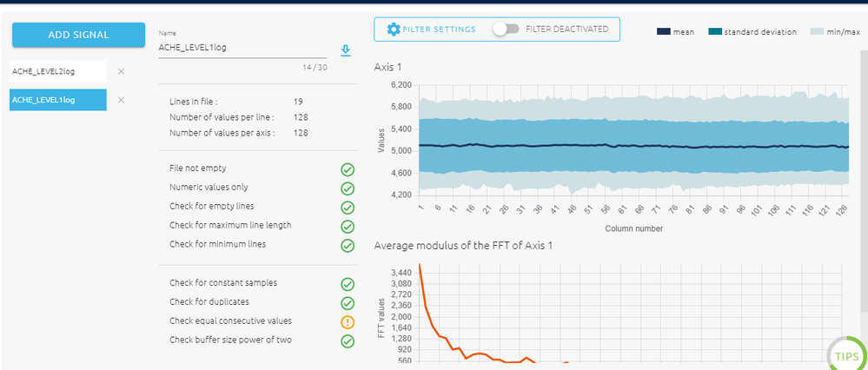Open the TIPS circle button
Screen dimensions: 868x370
847,355
